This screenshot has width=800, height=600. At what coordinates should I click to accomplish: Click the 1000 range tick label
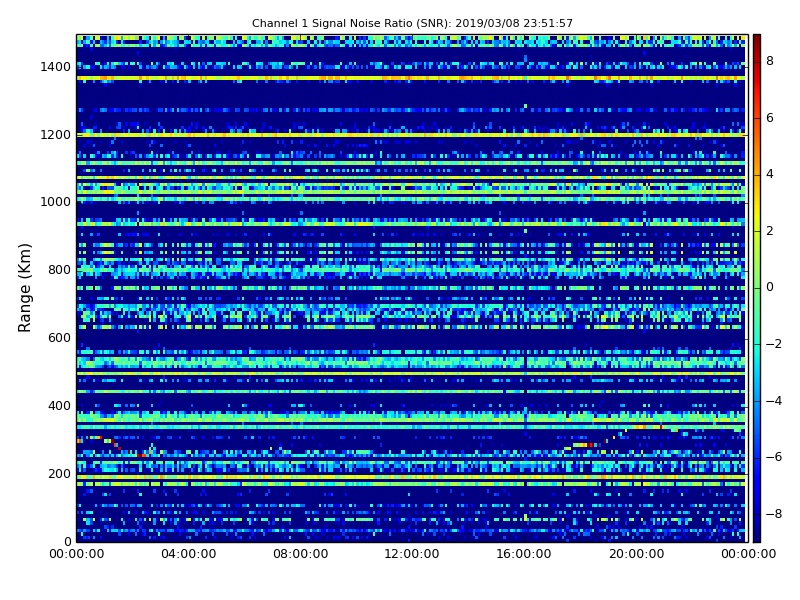coord(55,202)
